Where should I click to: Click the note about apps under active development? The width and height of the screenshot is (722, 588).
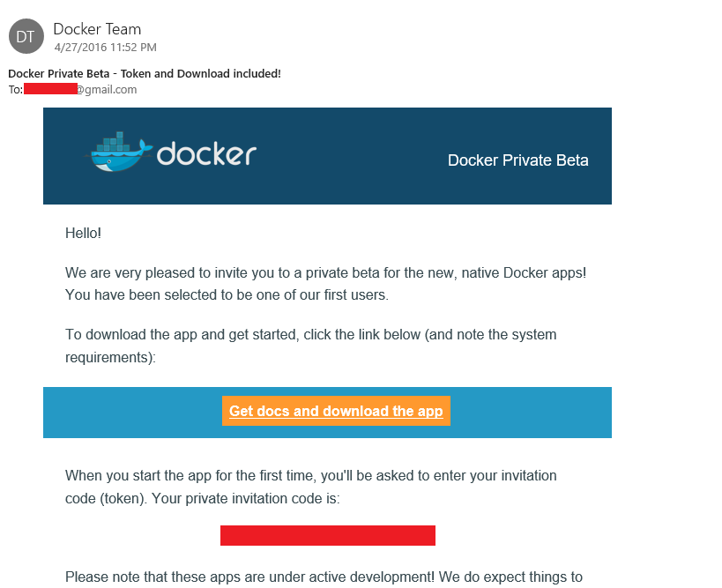324,577
